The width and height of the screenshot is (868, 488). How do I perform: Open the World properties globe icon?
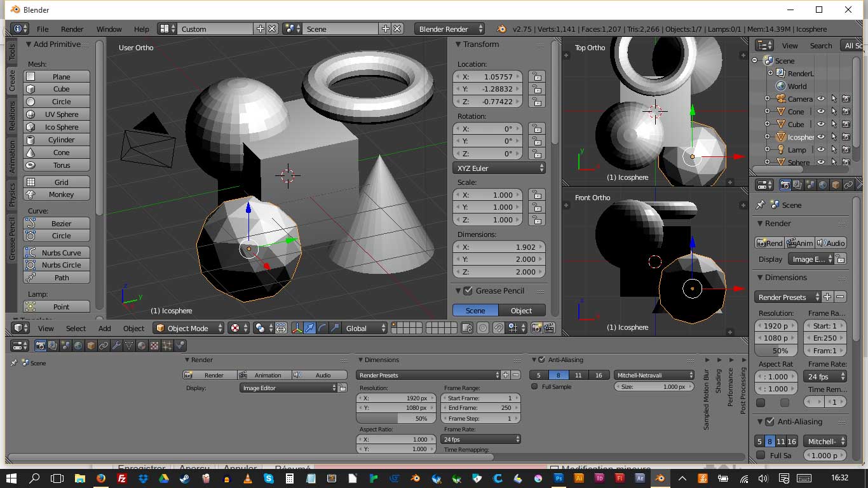(78, 346)
